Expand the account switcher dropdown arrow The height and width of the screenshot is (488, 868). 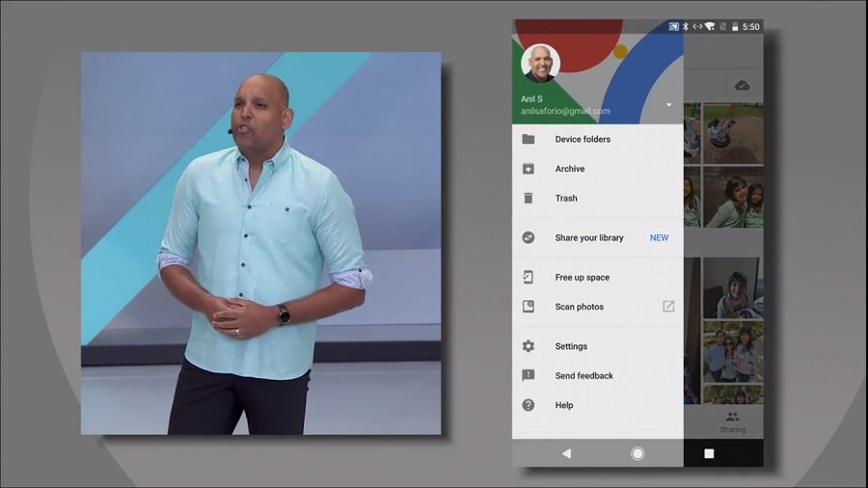point(668,104)
